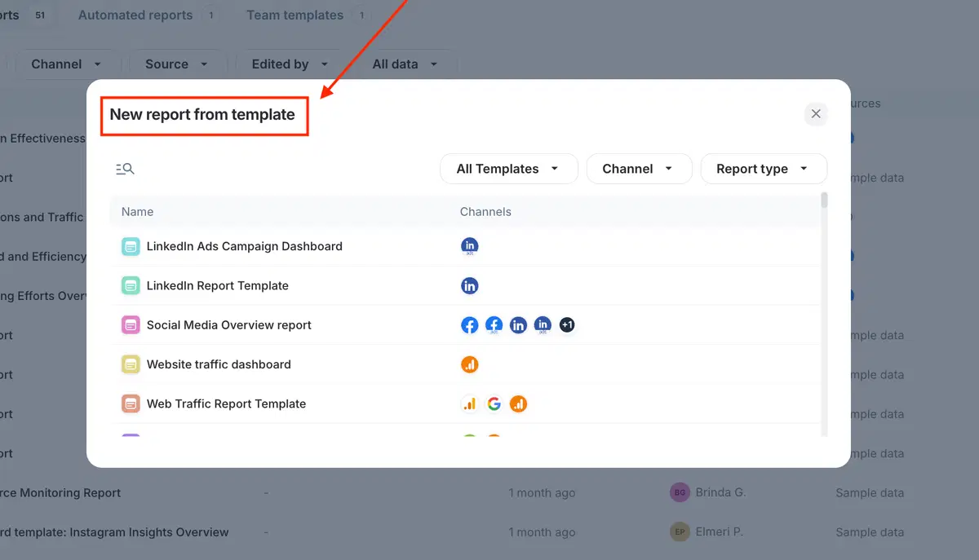979x560 pixels.
Task: Click the pink thumbnail beside Social Media Overview report
Action: tap(131, 324)
